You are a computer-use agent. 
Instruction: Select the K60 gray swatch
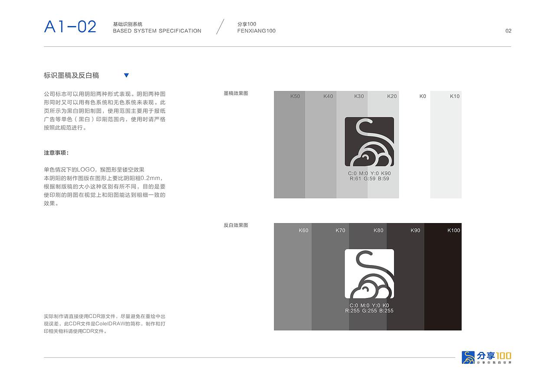click(x=293, y=277)
